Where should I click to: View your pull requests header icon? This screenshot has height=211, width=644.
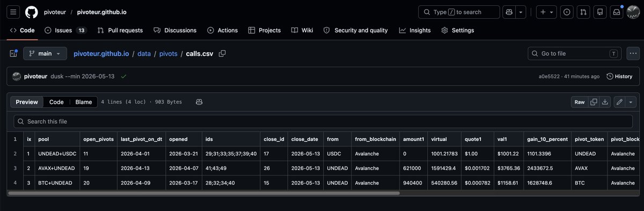[x=584, y=12]
